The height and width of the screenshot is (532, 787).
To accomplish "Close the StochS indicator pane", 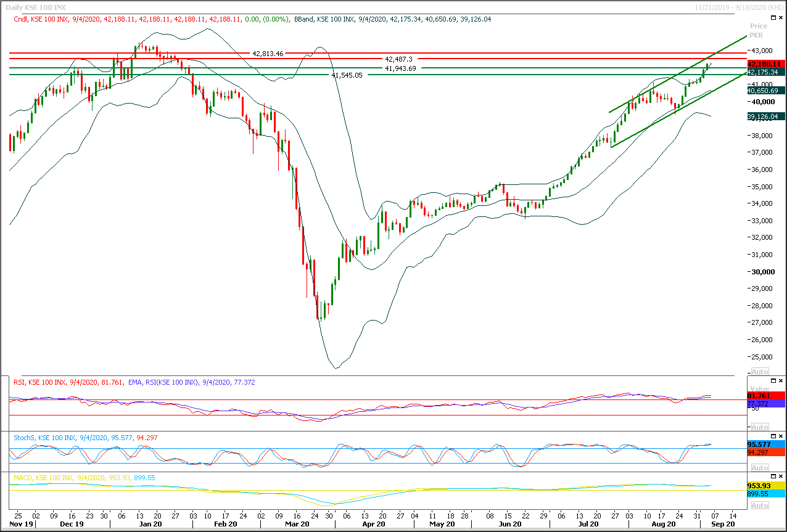I will point(780,437).
